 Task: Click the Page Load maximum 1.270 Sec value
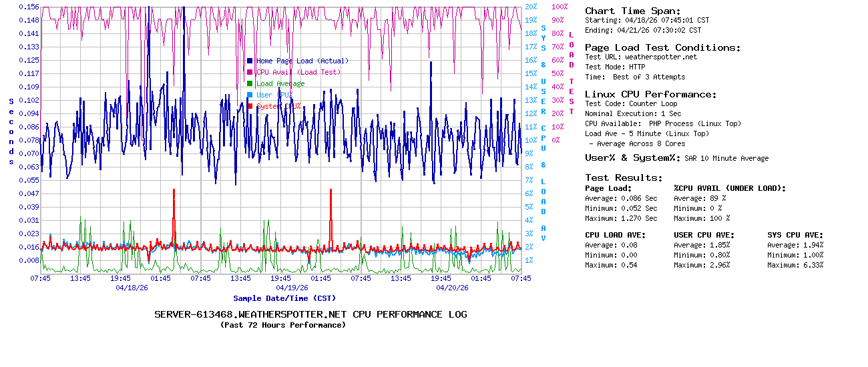[639, 218]
